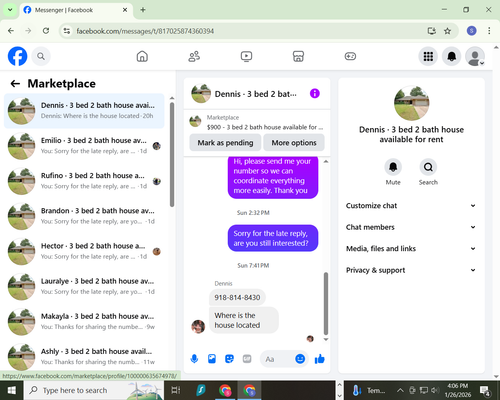Open the Windows Start menu
The image size is (500, 400).
click(x=12, y=390)
